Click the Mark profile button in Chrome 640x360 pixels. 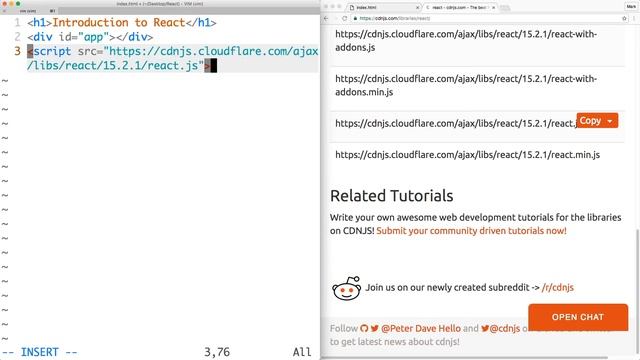click(x=631, y=7)
